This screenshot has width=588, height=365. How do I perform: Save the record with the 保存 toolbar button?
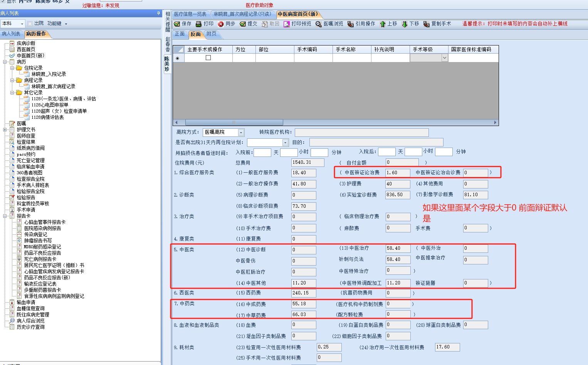(x=183, y=24)
